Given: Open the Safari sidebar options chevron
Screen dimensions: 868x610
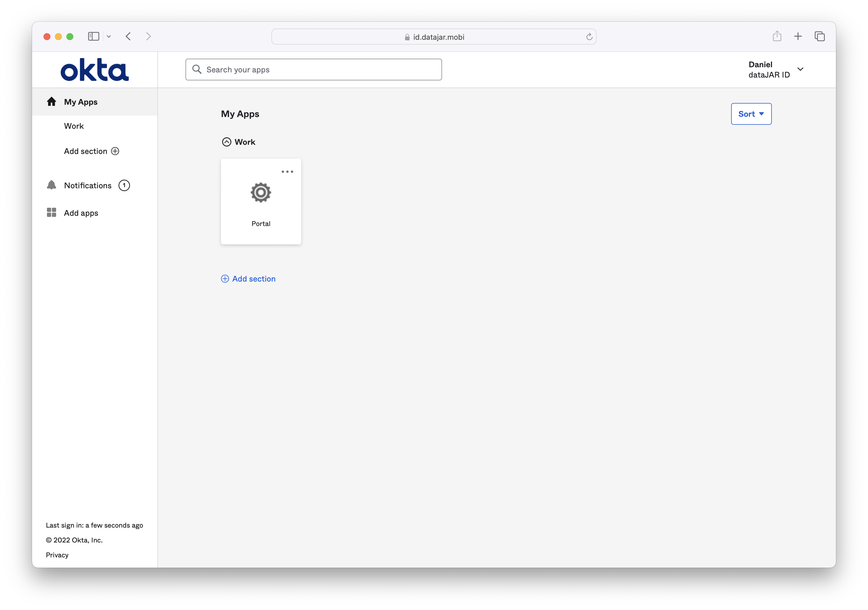Looking at the screenshot, I should click(x=109, y=37).
